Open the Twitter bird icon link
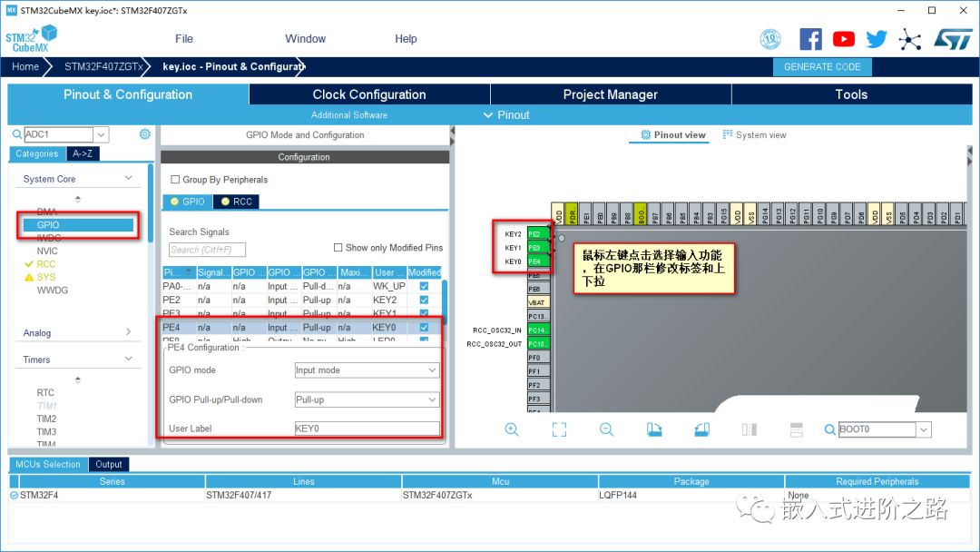 coord(877,39)
